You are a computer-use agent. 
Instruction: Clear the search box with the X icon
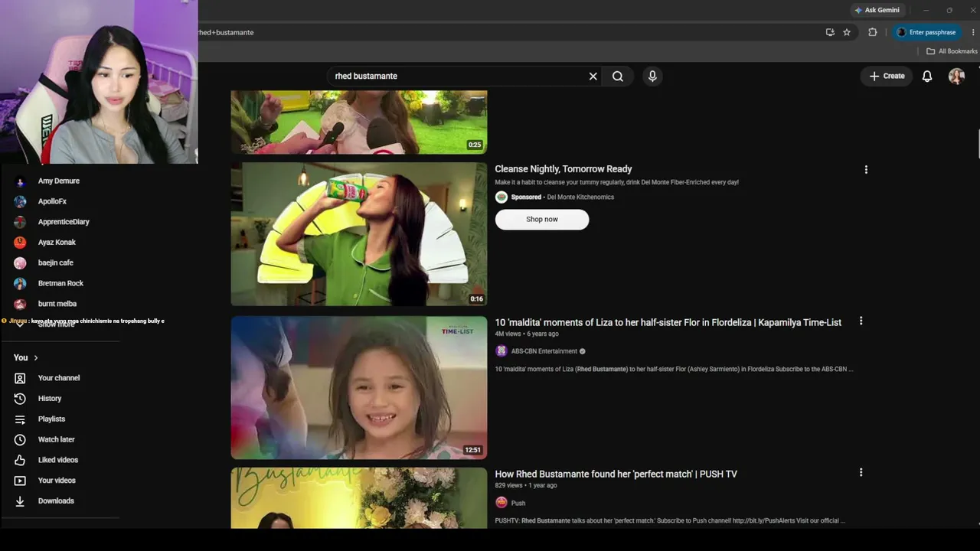pyautogui.click(x=593, y=77)
